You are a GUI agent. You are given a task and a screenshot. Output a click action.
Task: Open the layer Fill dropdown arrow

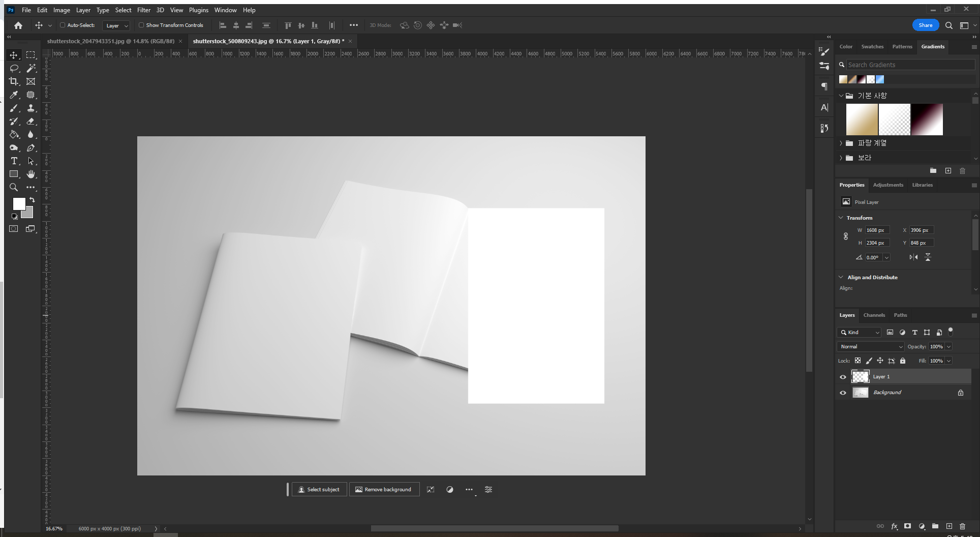948,361
